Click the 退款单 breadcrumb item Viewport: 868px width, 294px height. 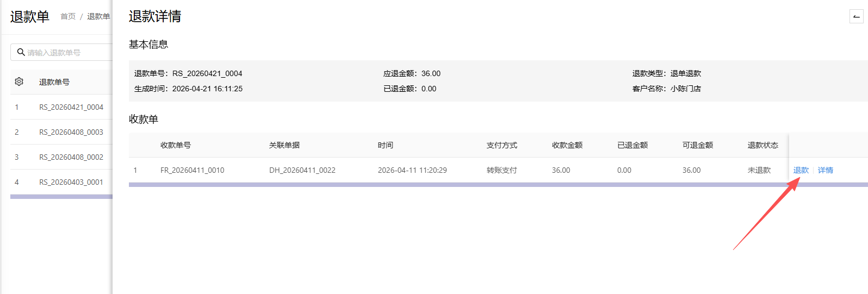click(98, 16)
